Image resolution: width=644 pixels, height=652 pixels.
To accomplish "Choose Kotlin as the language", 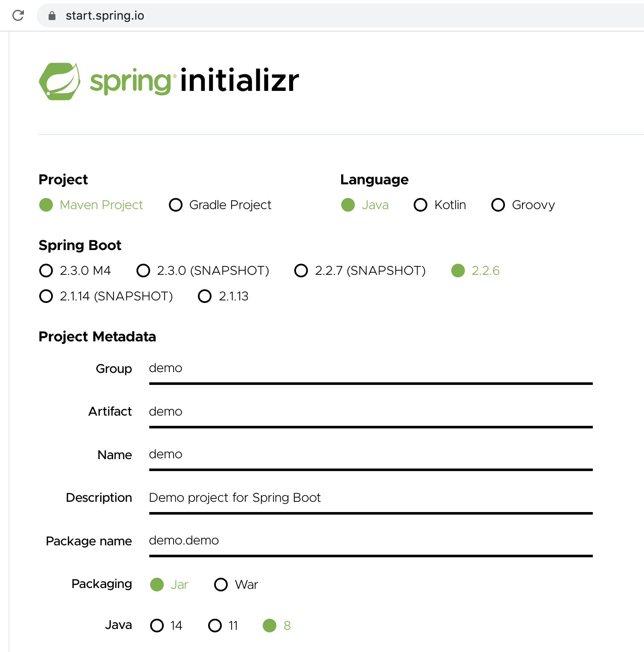I will [440, 205].
